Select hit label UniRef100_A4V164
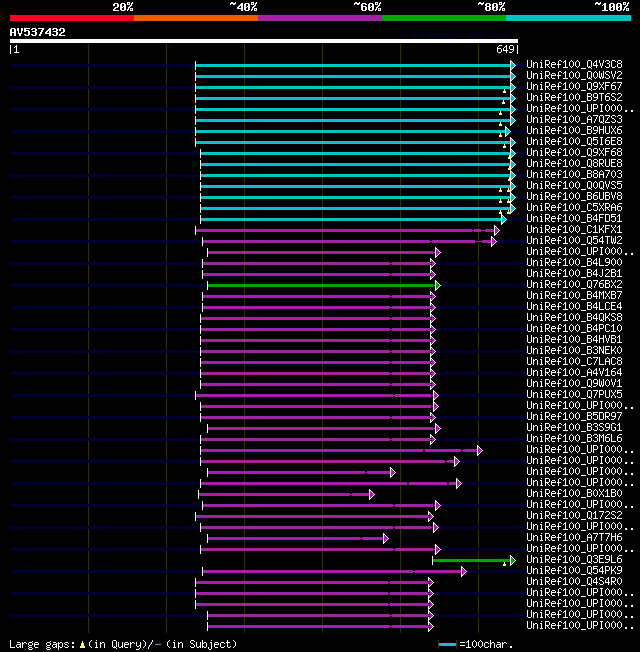Viewport: 640px width, 652px height. pyautogui.click(x=574, y=373)
